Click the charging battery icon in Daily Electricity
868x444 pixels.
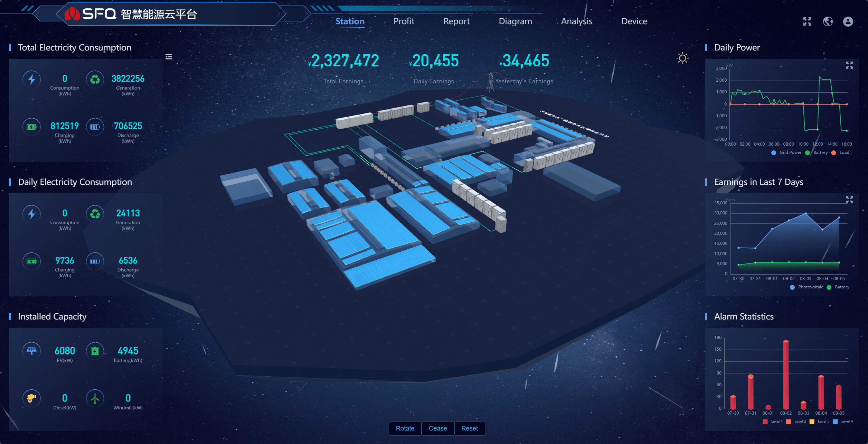31,261
